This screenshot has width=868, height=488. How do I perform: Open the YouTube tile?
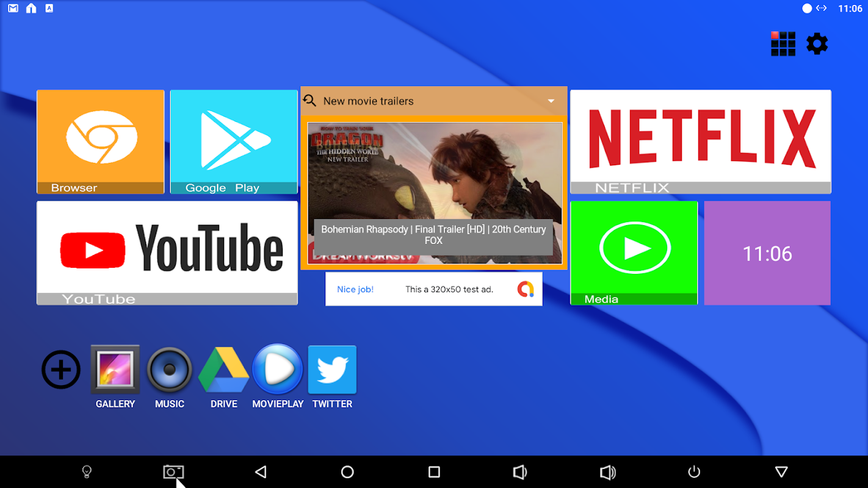click(x=167, y=253)
